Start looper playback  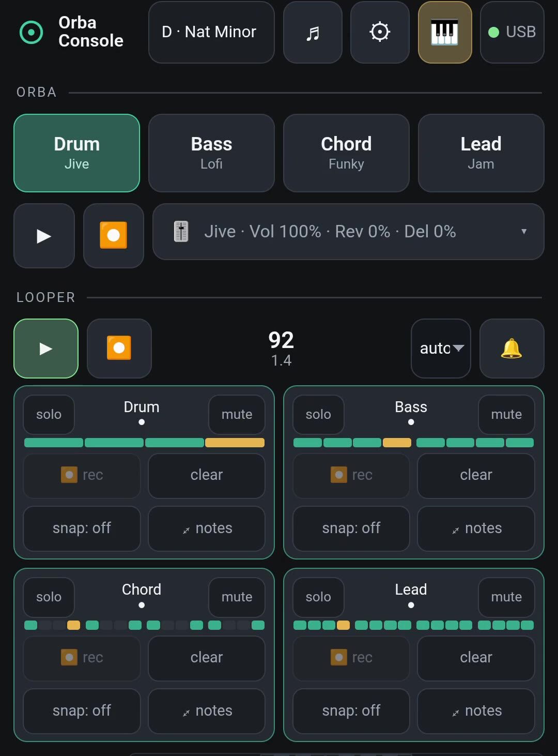[x=46, y=349]
